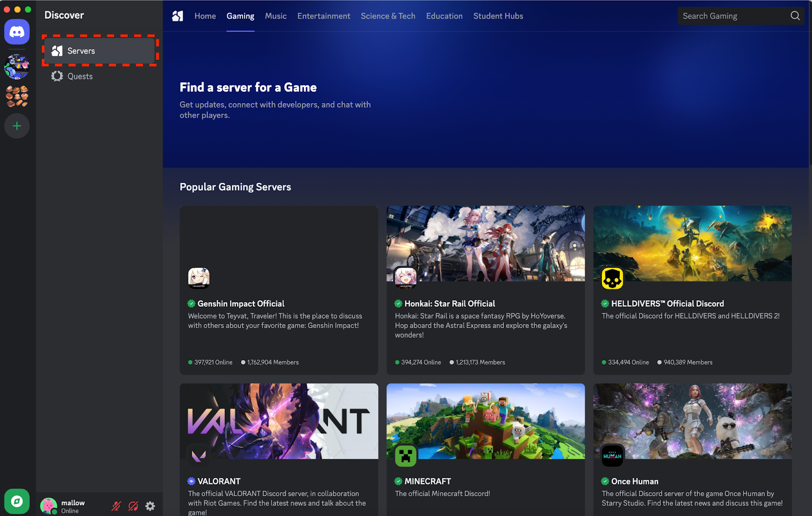Click Honkai: Star Rail server avatar icon
The image size is (812, 516).
(405, 278)
